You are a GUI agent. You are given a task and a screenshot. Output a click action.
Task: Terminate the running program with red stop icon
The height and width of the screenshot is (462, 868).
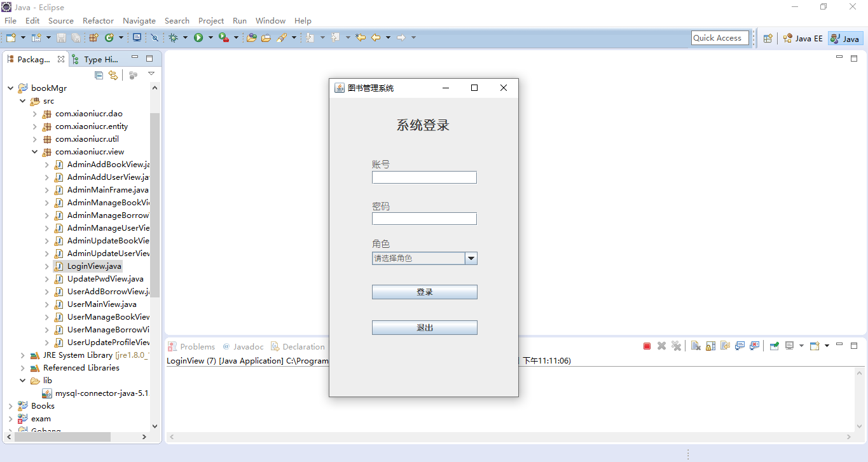click(x=647, y=346)
